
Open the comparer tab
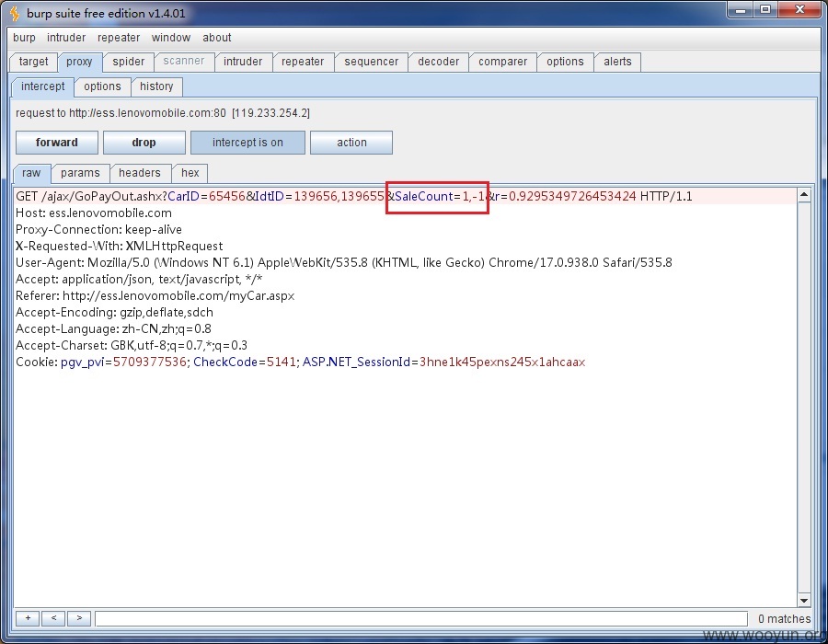point(502,62)
